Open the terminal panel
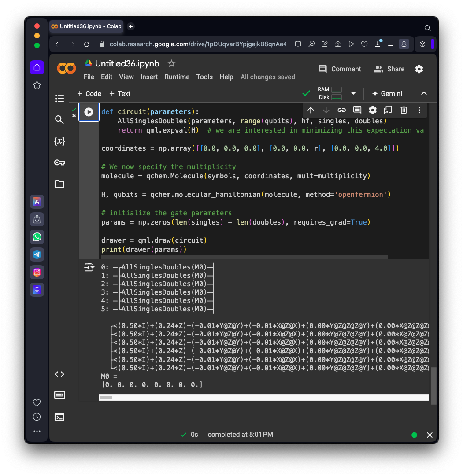463x476 pixels. pyautogui.click(x=59, y=417)
